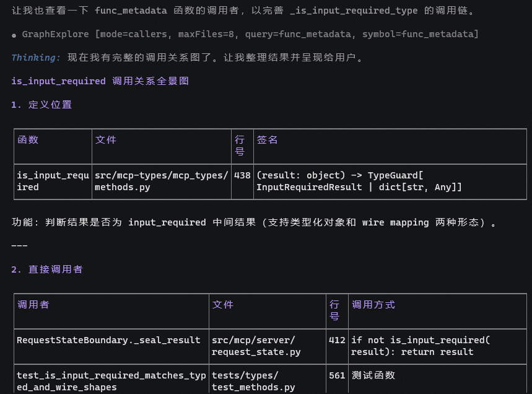Click the is_input_required function name cell
Viewport: 532px width, 394px height.
[53, 182]
